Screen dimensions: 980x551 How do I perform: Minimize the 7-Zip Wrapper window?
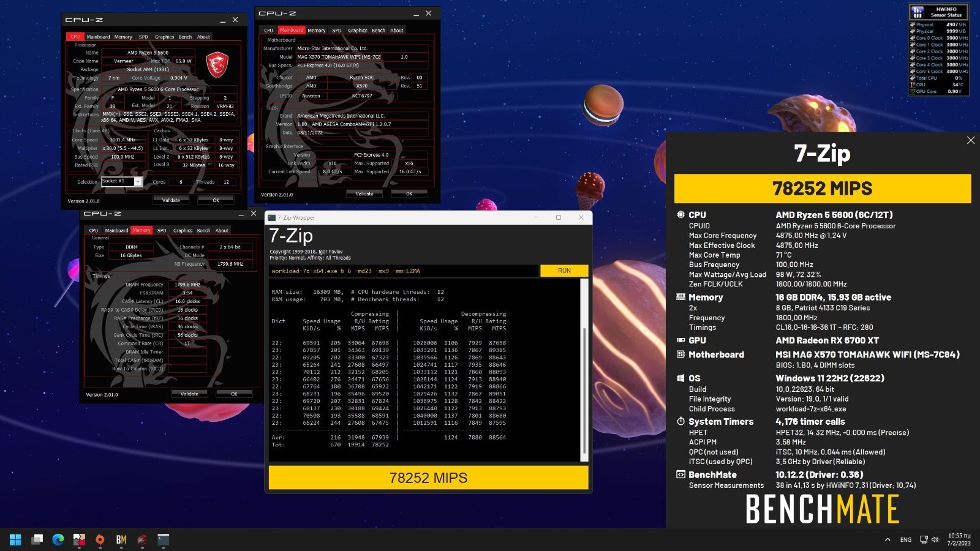(x=536, y=217)
